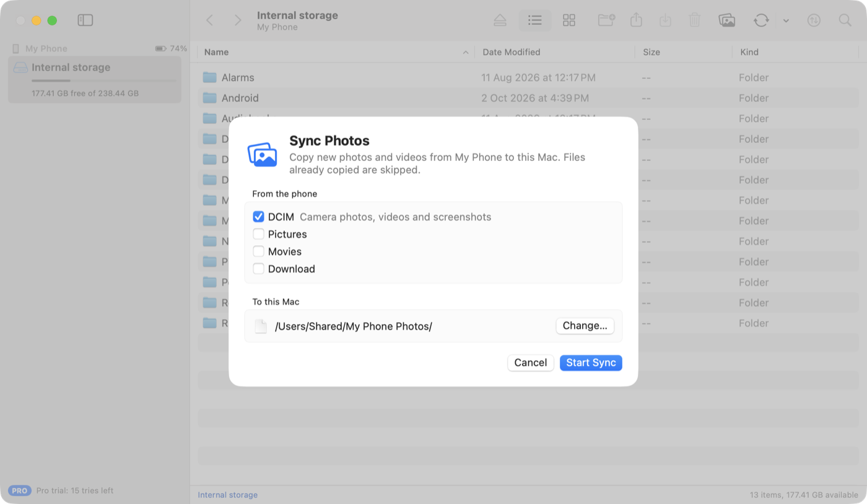This screenshot has width=867, height=504.
Task: Enable the Pictures checkbox
Action: [x=259, y=234]
